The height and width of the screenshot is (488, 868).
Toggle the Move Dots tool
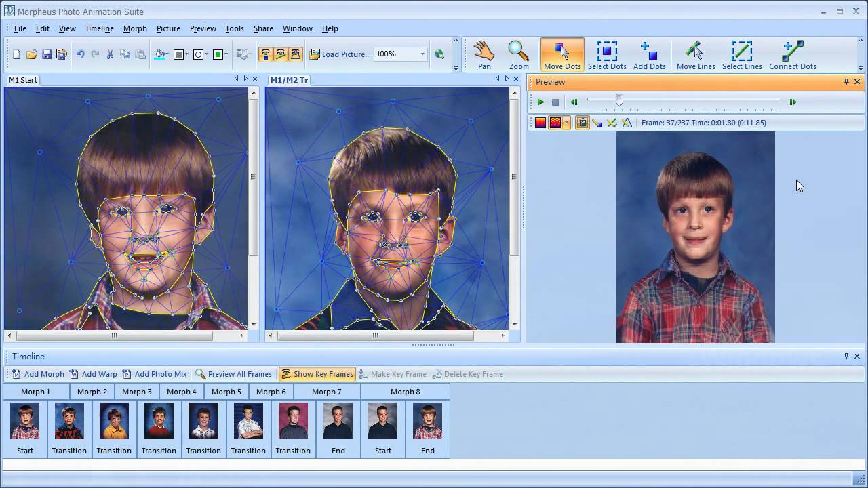click(562, 55)
